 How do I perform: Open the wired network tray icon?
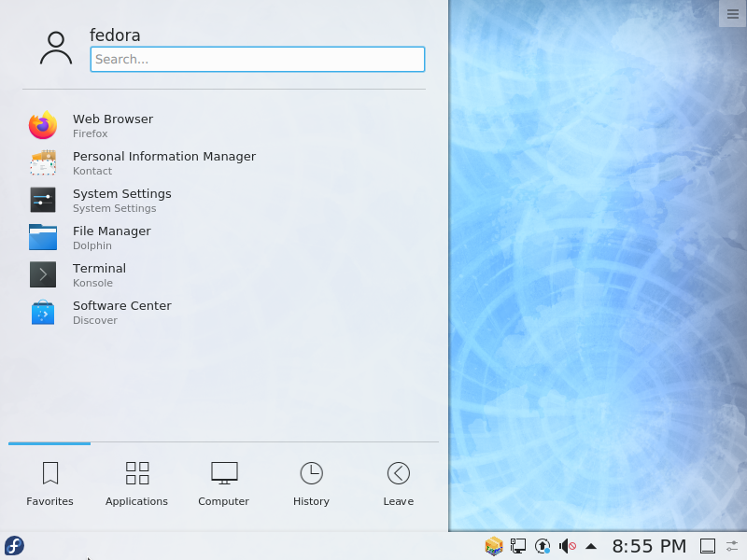point(518,546)
